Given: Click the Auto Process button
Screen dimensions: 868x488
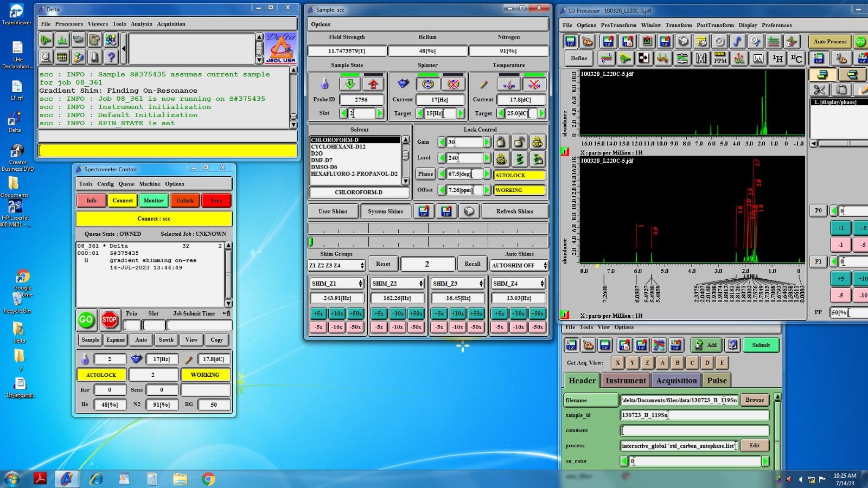Looking at the screenshot, I should click(x=829, y=41).
